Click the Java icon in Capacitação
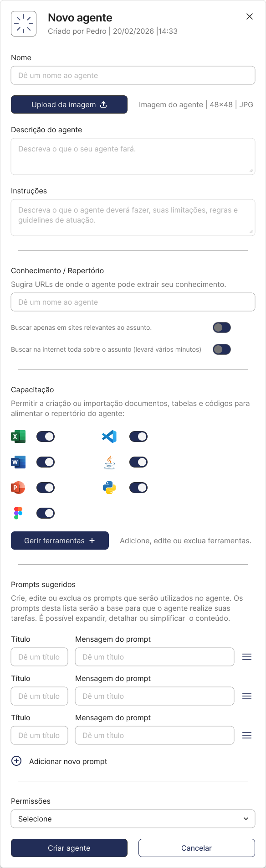Screen dimensions: 266x868 pos(109,462)
